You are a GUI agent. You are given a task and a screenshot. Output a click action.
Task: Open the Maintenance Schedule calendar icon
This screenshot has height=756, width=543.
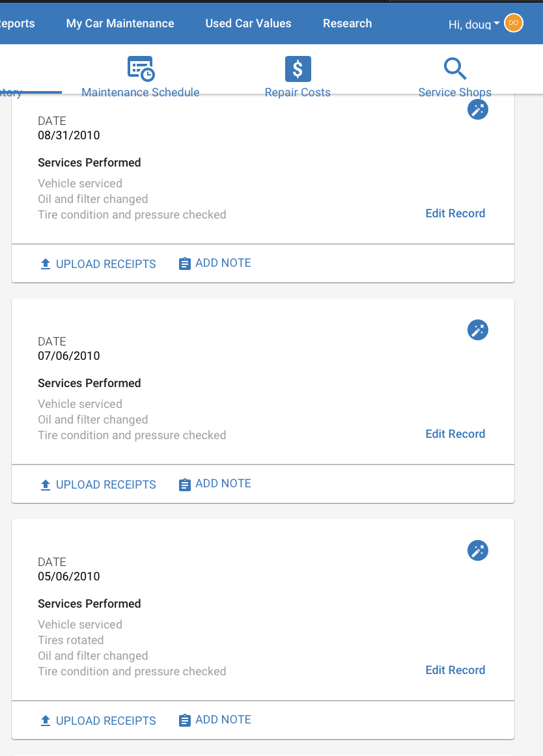(141, 68)
